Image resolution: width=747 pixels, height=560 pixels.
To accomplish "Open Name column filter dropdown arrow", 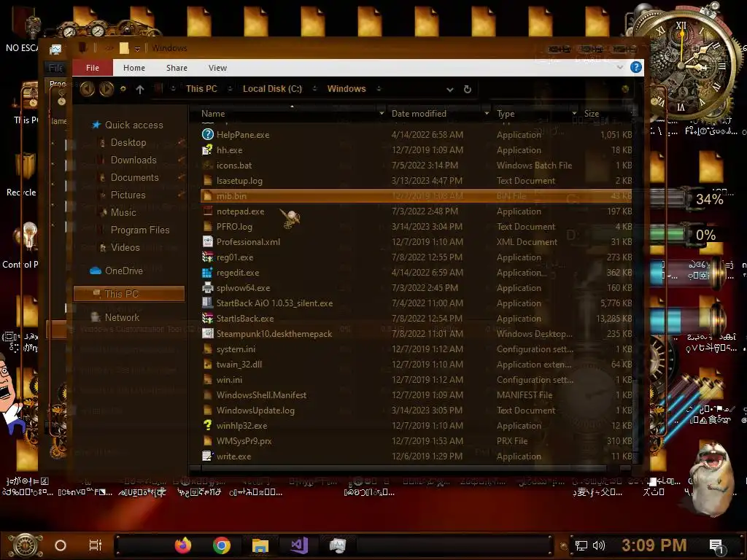I will coord(382,113).
